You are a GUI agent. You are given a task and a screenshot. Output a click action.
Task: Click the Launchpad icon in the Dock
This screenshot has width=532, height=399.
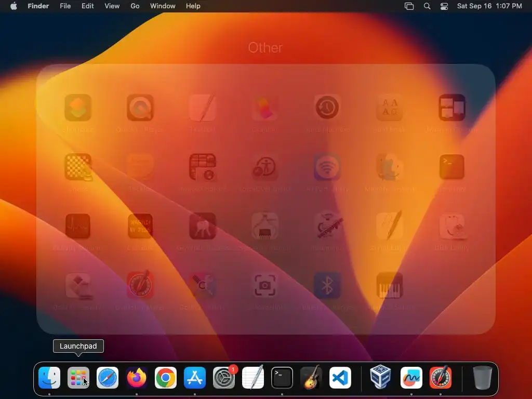click(78, 378)
